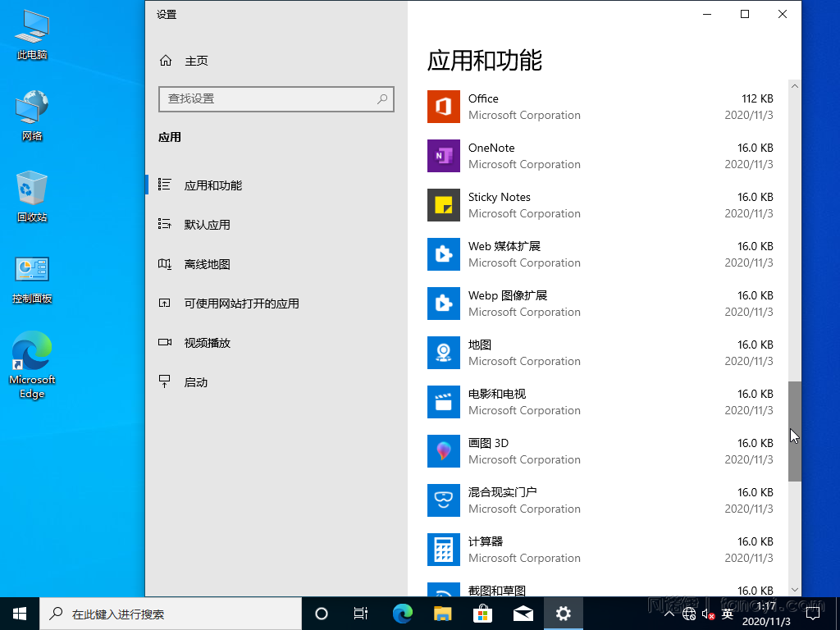Screen dimensions: 840x630
Task: Click the network globe tray icon
Action: pos(689,614)
